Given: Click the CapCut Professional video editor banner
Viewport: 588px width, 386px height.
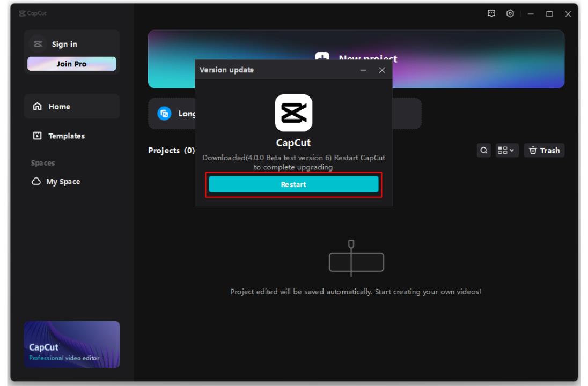Looking at the screenshot, I should pyautogui.click(x=72, y=344).
